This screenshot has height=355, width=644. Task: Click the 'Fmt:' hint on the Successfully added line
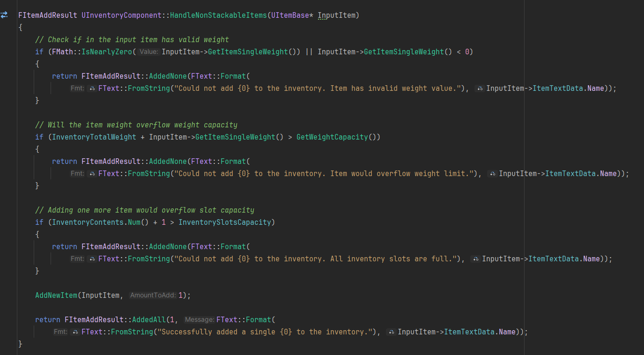pyautogui.click(x=60, y=332)
